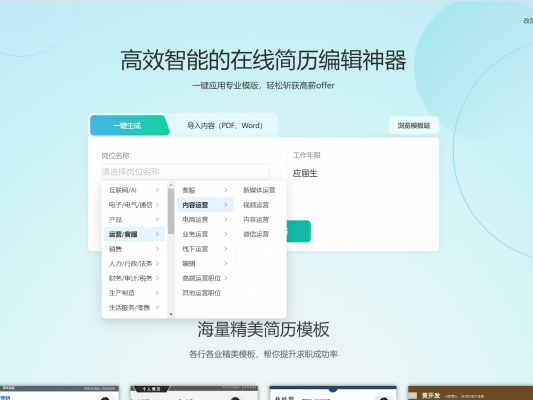Expand the 产品 category
The image size is (533, 400).
click(134, 220)
